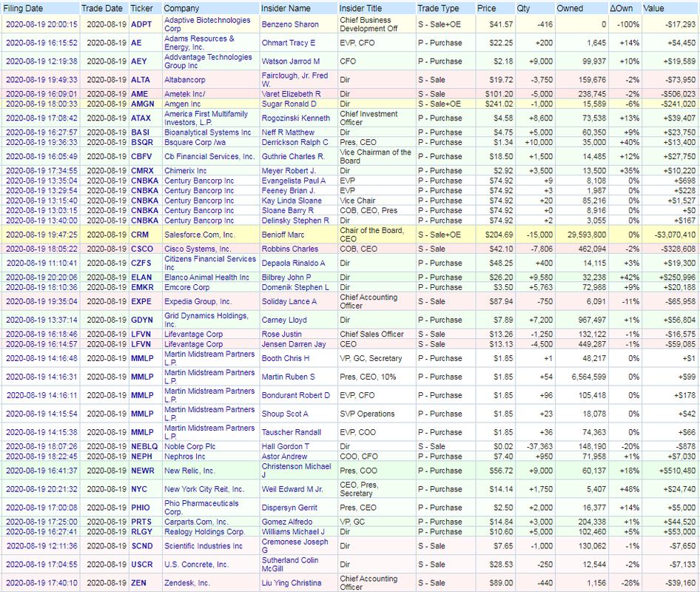Open RLGY ticker link
The image size is (700, 592).
141,531
